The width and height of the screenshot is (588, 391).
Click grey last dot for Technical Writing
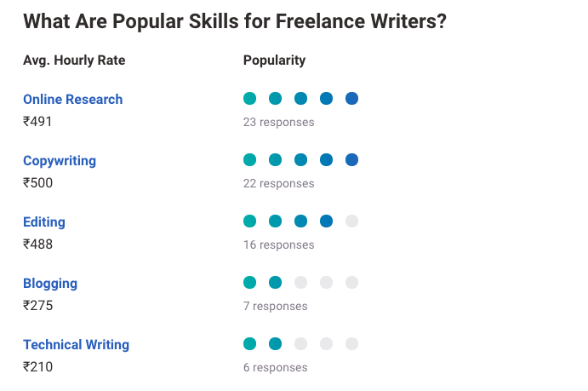tap(351, 344)
